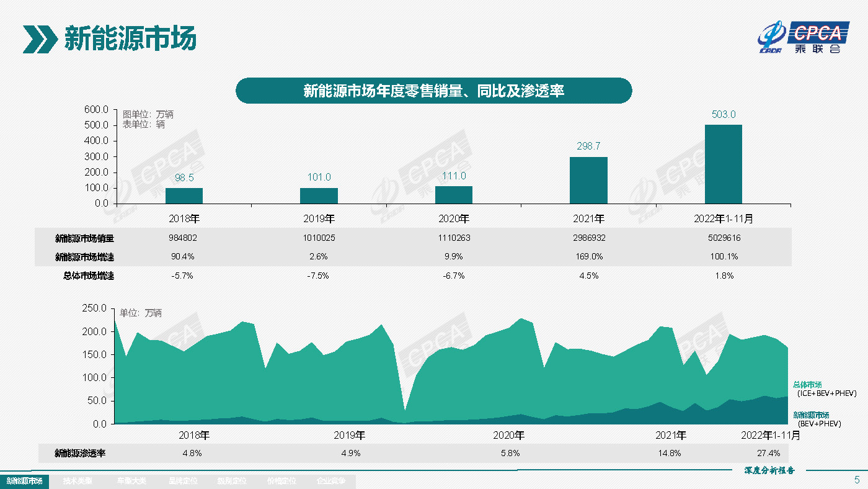Click the 深度分析报告 footer text
Screen dimensions: 868x489
(769, 470)
